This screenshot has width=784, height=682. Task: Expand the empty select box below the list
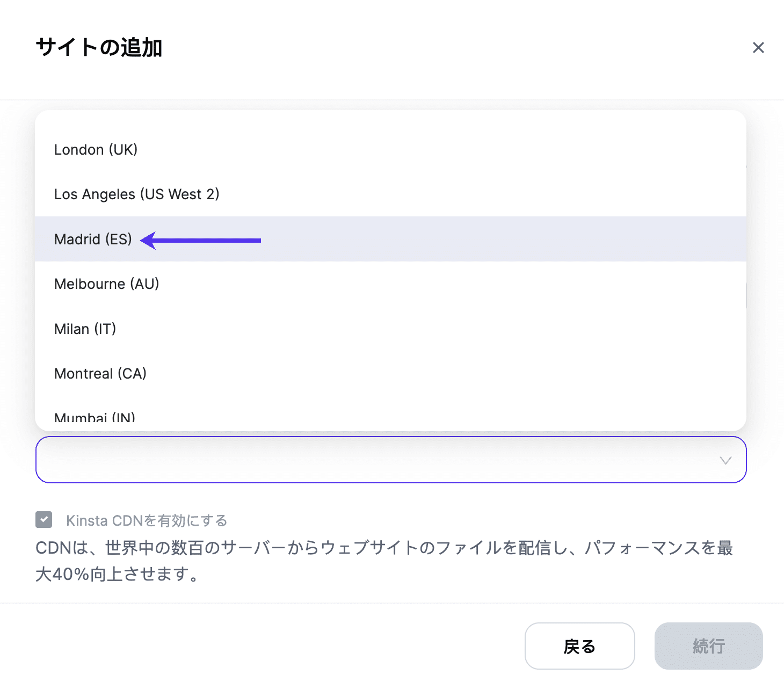pos(391,460)
